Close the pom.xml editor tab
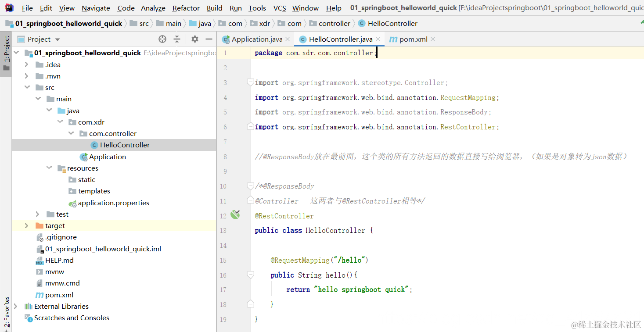This screenshot has height=332, width=644. point(433,39)
